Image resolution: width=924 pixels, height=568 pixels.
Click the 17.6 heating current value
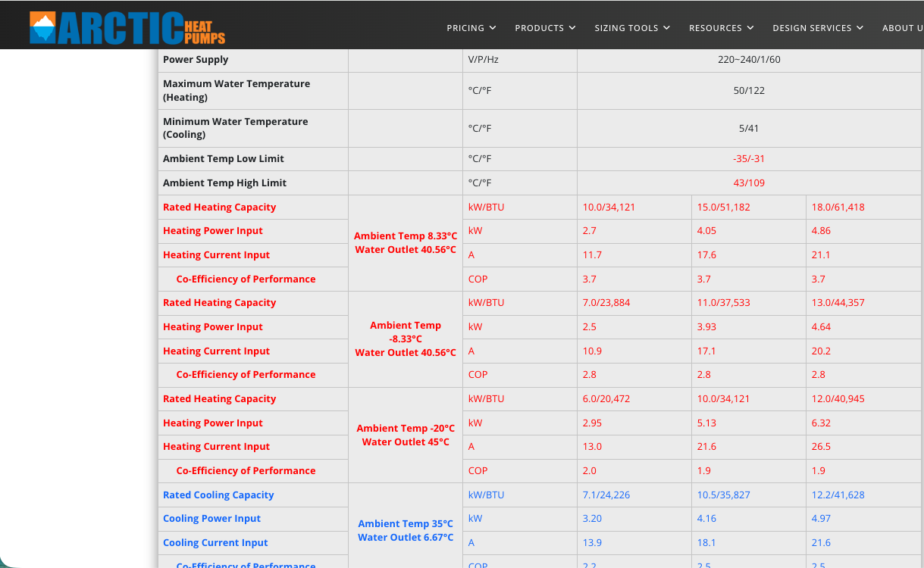click(706, 255)
